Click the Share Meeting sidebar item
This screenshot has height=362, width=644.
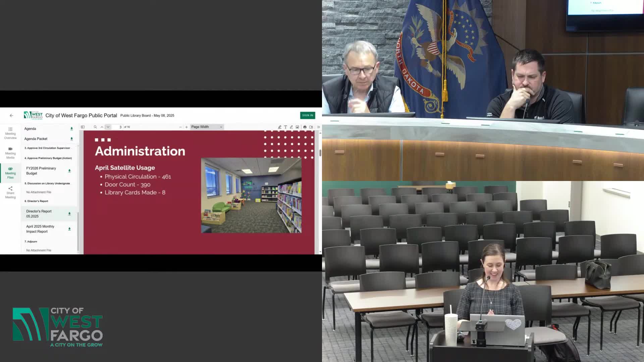tap(10, 192)
